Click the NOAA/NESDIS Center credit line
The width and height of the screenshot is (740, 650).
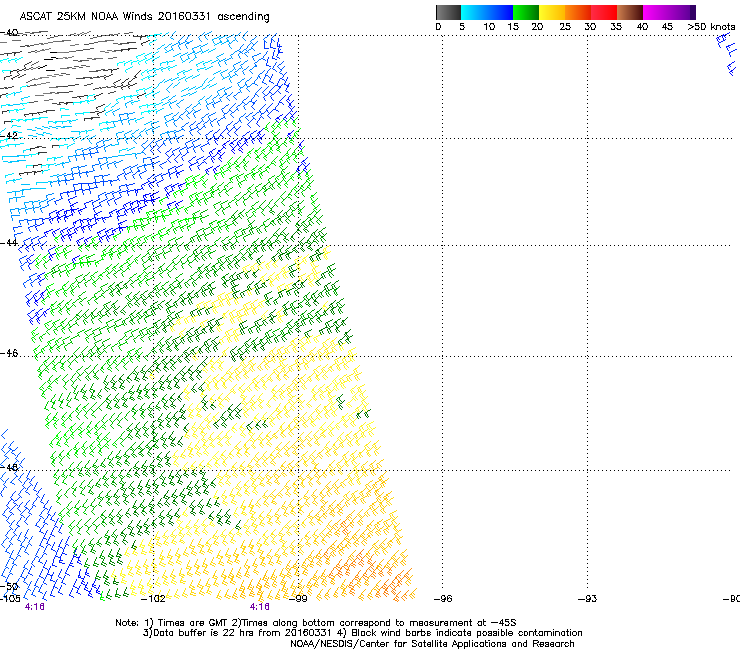(x=432, y=644)
